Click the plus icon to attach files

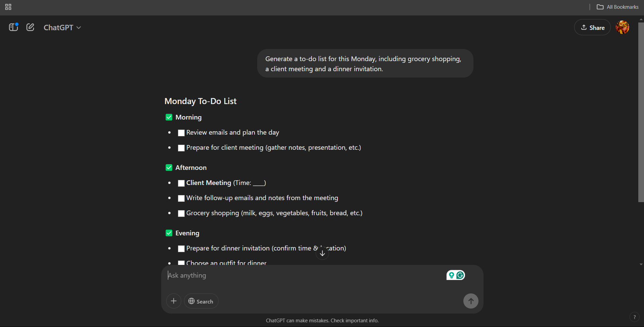pos(173,301)
